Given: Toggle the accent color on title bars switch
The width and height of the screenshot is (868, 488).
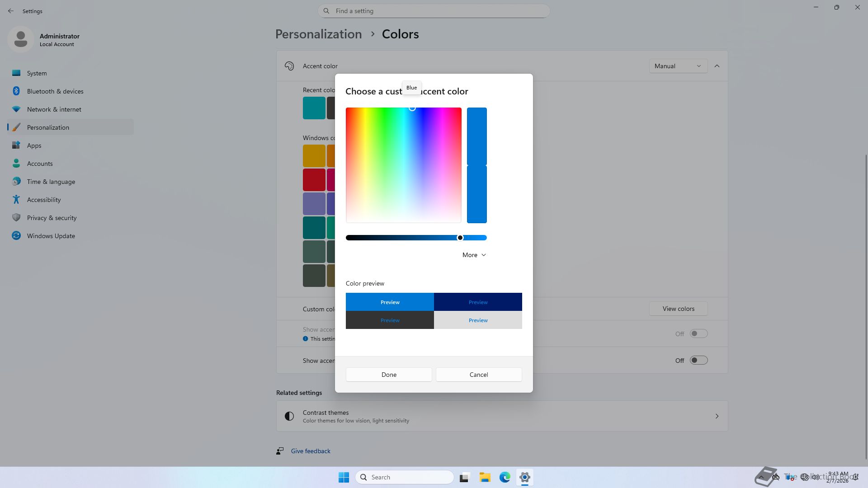Looking at the screenshot, I should (698, 360).
